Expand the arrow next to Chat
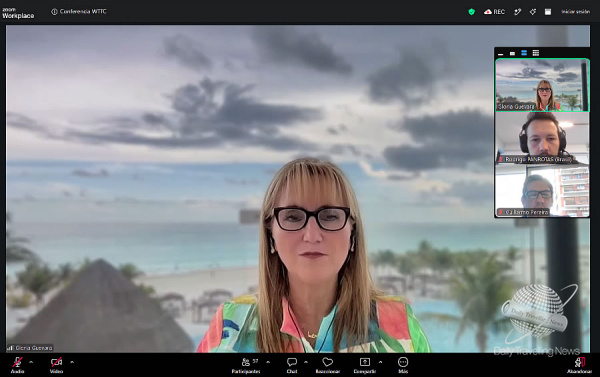The height and width of the screenshot is (377, 600). click(306, 362)
